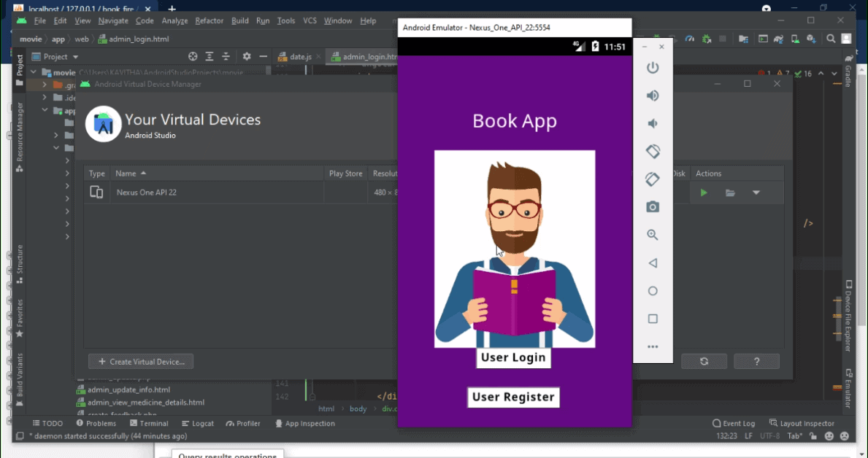Image resolution: width=868 pixels, height=458 pixels.
Task: Open the AVD actions dropdown arrow
Action: pos(756,193)
